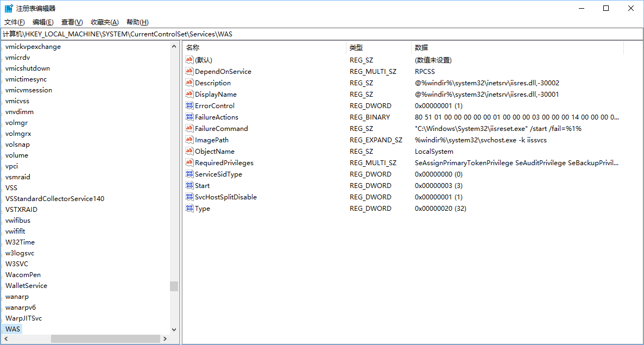Select the vnvdimm registry key
Image resolution: width=644 pixels, height=345 pixels.
(20, 112)
